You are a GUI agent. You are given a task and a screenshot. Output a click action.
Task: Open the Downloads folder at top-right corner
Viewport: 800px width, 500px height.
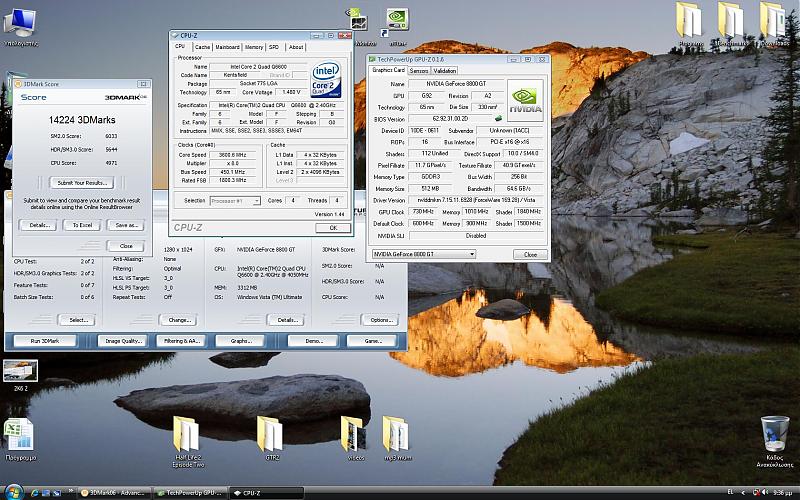(x=774, y=24)
